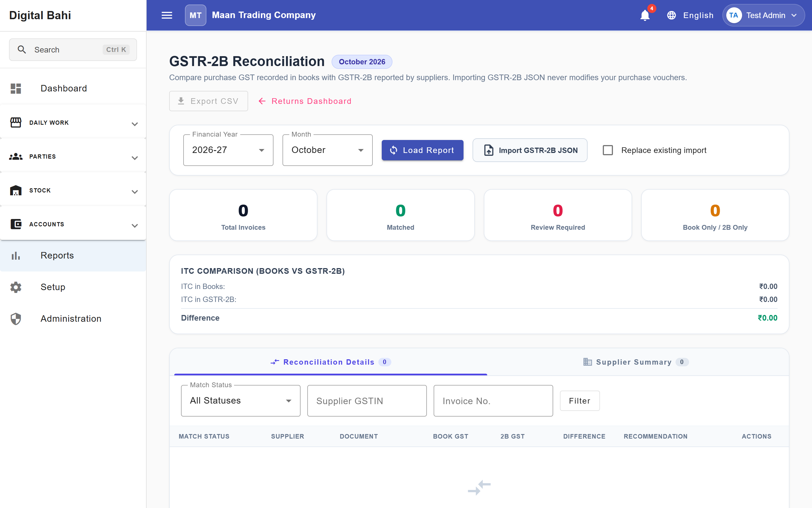Expand the Accounts section chevron
The image size is (812, 508).
point(134,225)
